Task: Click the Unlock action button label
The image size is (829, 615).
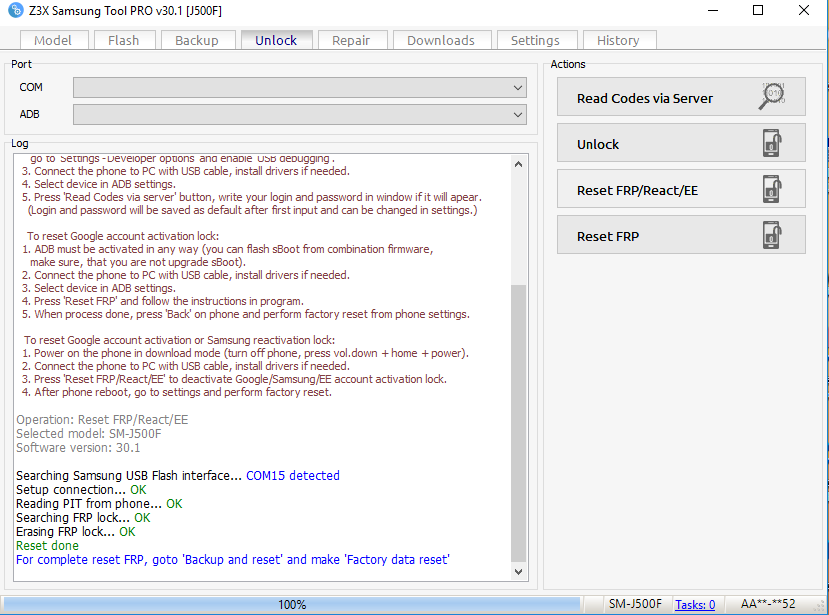Action: tap(597, 144)
